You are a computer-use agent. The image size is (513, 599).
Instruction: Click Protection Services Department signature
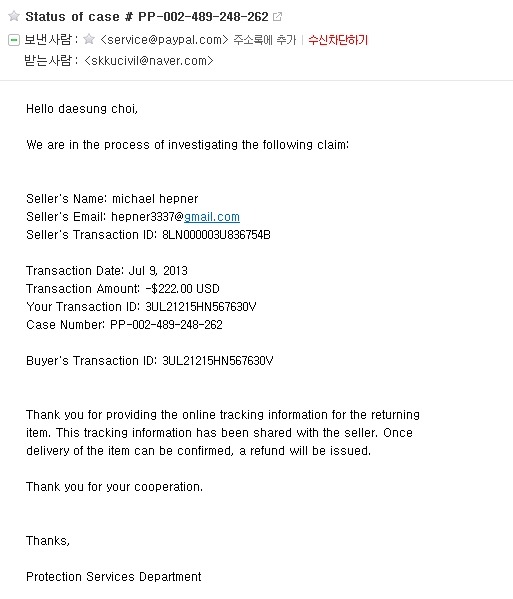[113, 576]
